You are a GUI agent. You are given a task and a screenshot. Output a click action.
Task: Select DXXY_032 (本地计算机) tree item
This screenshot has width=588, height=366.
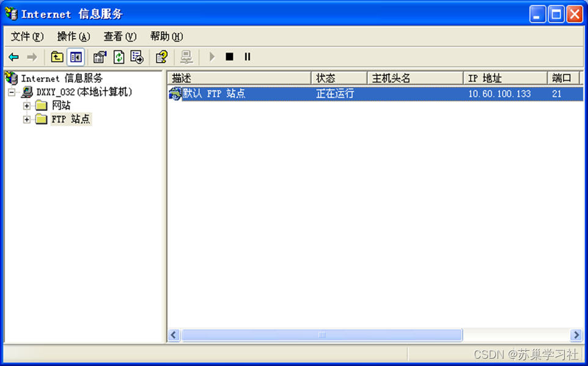pos(84,92)
